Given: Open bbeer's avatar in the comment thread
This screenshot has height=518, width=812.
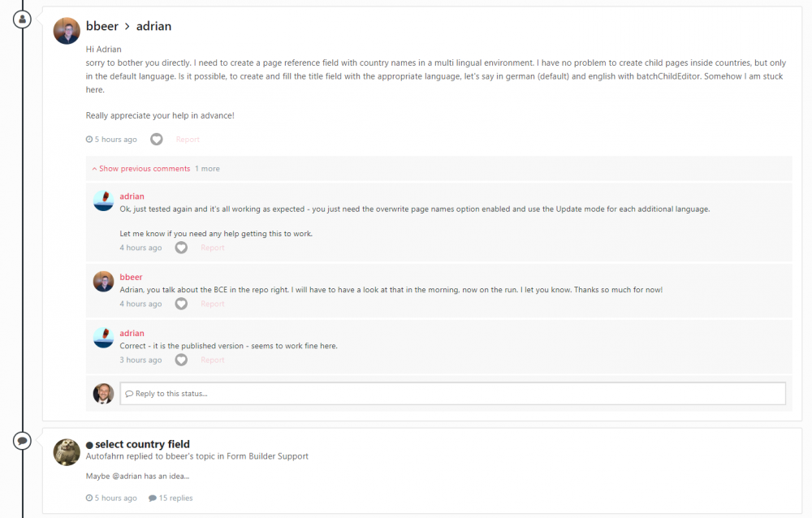Looking at the screenshot, I should (x=103, y=281).
